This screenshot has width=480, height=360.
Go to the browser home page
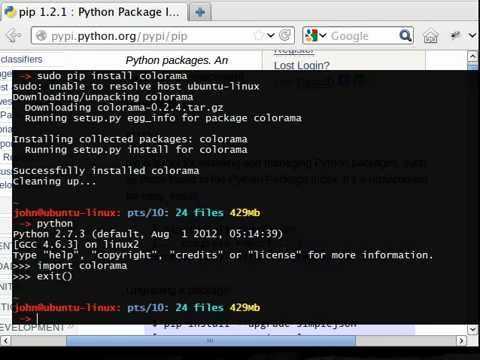[x=430, y=36]
